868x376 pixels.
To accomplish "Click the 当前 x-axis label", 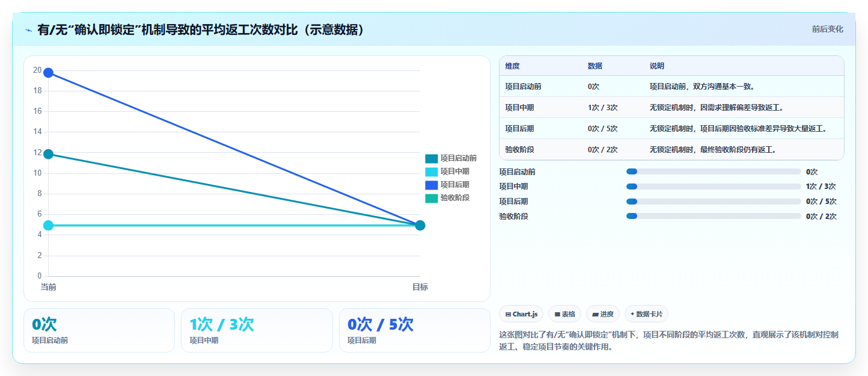I will click(48, 288).
